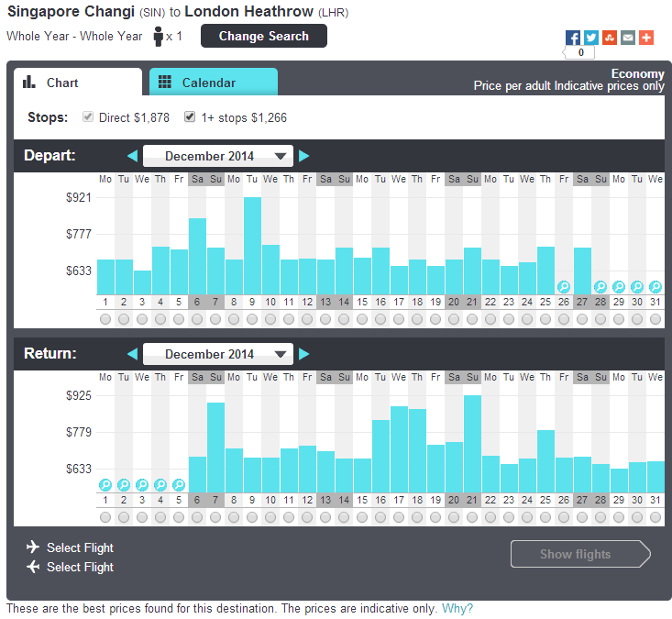Viewport: 672px width, 619px height.
Task: Open the Return month dropdown
Action: coord(218,354)
